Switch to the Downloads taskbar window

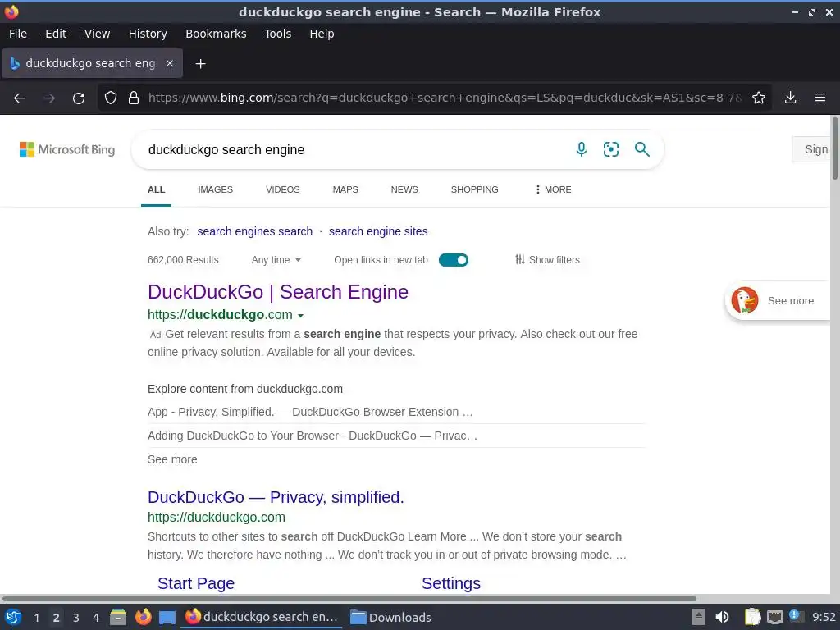coord(390,617)
